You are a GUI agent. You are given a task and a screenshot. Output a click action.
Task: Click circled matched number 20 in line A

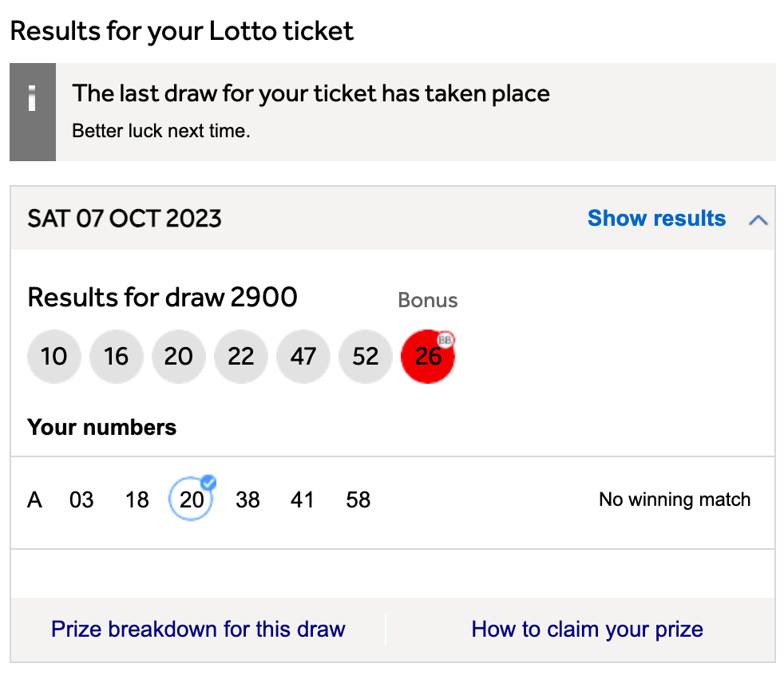click(191, 499)
